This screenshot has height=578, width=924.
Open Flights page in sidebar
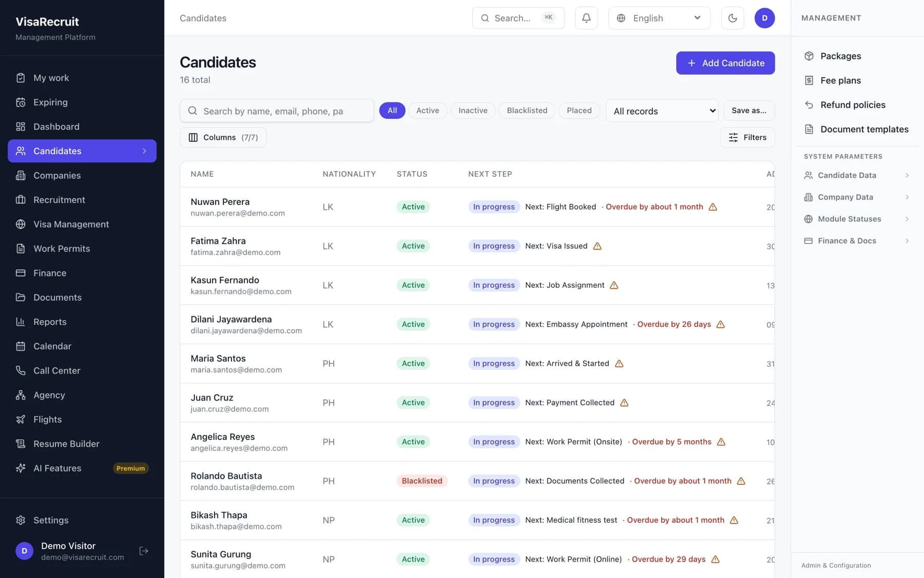point(82,419)
